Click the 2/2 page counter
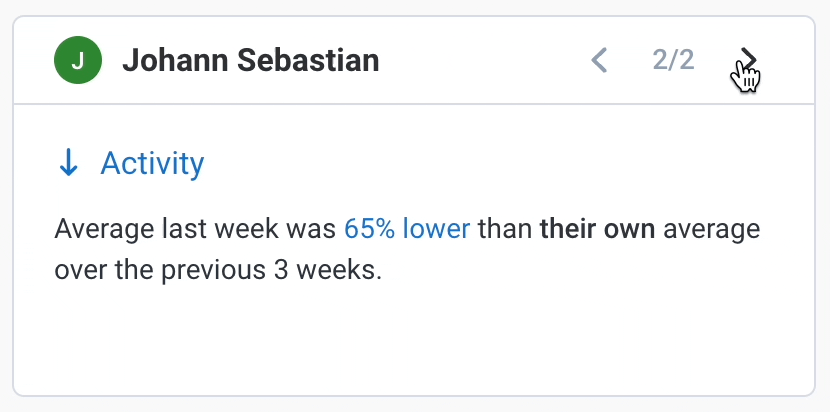Image resolution: width=830 pixels, height=412 pixels. click(673, 60)
